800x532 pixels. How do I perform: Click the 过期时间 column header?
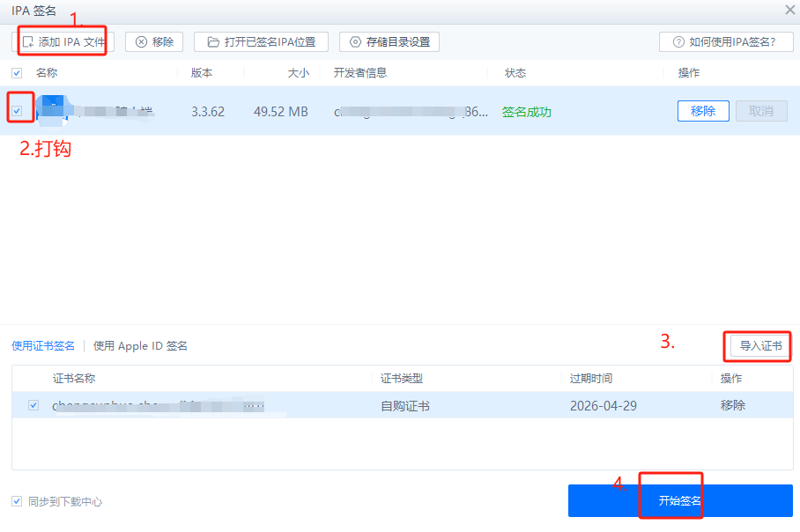[591, 379]
